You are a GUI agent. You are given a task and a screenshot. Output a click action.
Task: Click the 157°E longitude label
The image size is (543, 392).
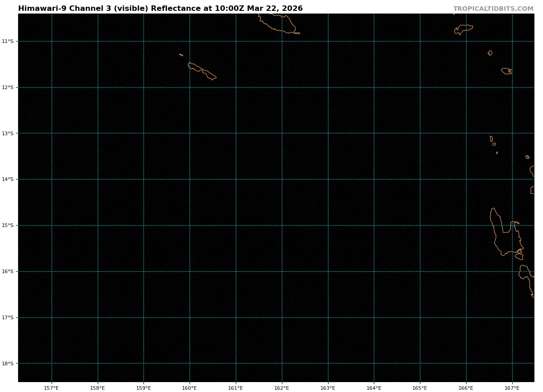pos(52,387)
